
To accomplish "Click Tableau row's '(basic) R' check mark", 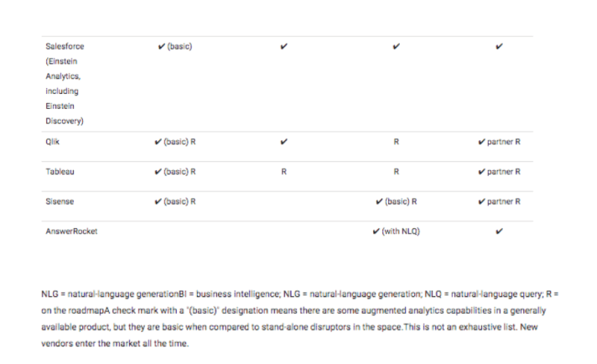I will point(160,171).
